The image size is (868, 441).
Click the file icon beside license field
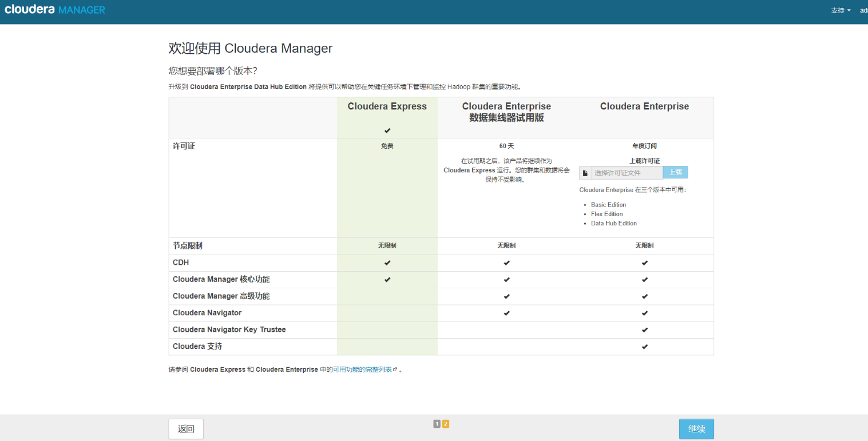coord(585,173)
